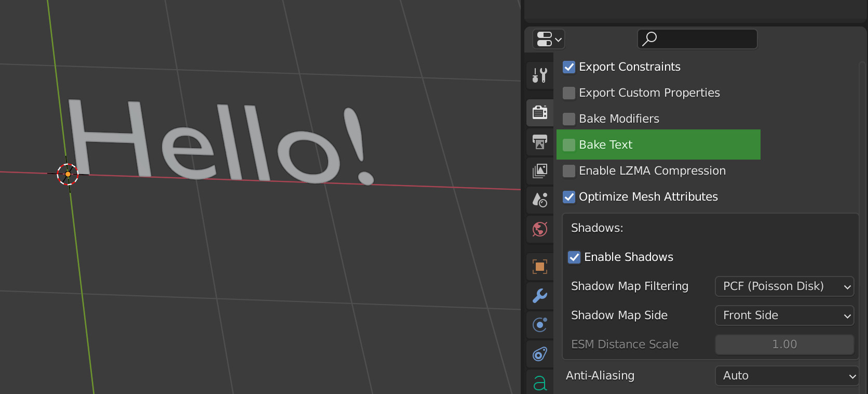Disable the Enable Shadows checkbox
The height and width of the screenshot is (394, 868).
[x=574, y=257]
